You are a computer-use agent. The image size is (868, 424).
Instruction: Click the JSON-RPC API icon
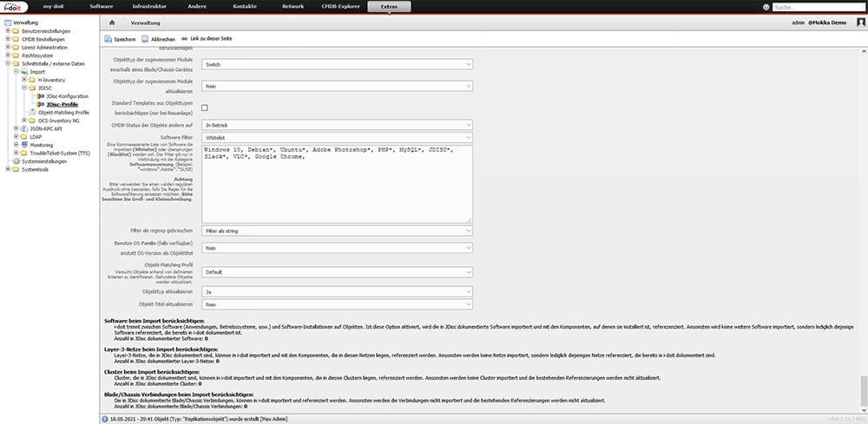[x=24, y=129]
